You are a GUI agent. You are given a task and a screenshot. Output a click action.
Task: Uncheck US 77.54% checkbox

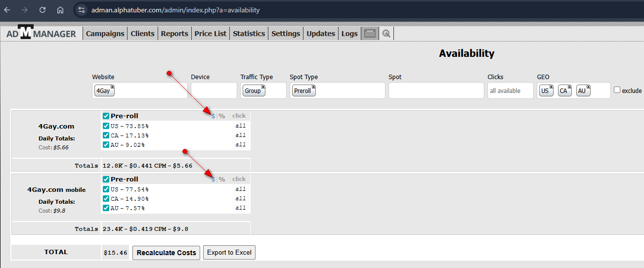[106, 189]
